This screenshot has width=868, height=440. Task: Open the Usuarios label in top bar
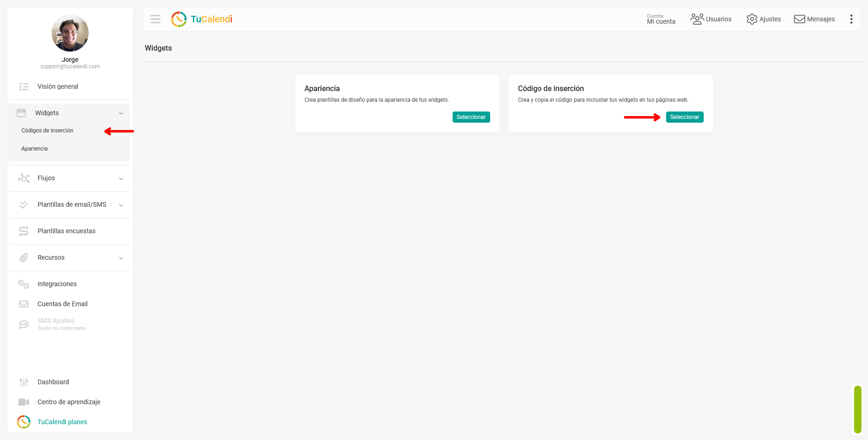[719, 19]
